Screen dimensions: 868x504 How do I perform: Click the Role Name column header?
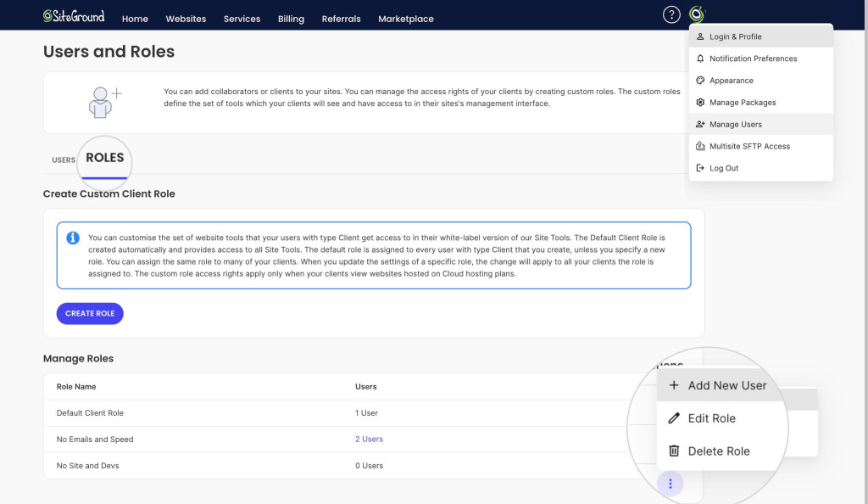pos(76,387)
